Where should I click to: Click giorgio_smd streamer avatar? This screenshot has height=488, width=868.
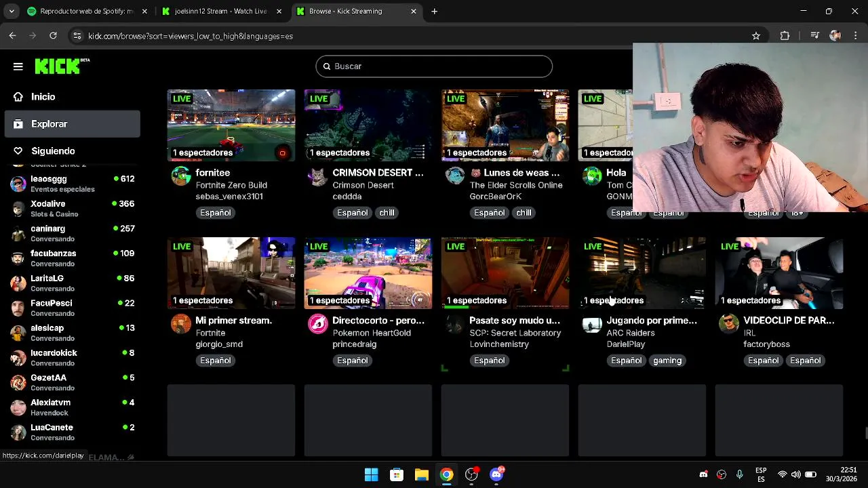[181, 324]
